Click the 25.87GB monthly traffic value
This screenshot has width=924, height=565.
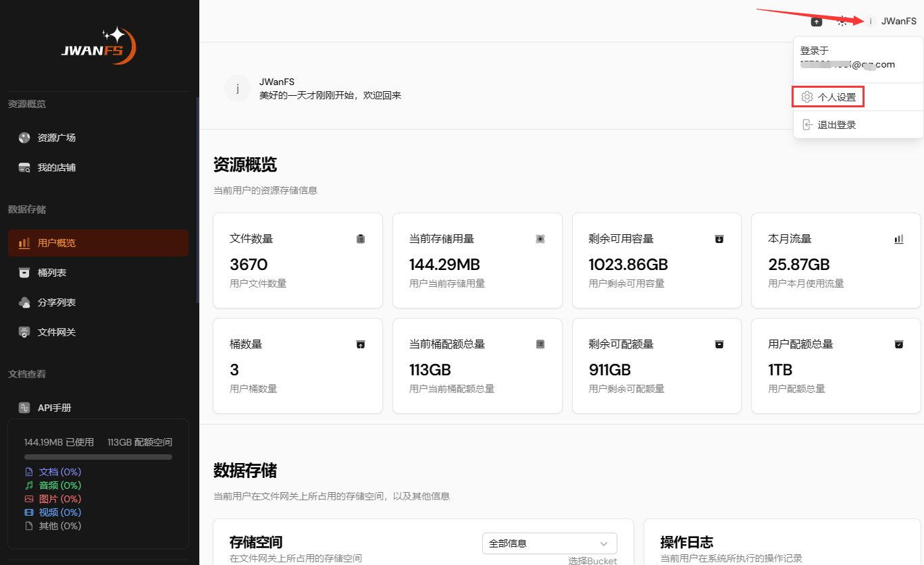pos(799,265)
